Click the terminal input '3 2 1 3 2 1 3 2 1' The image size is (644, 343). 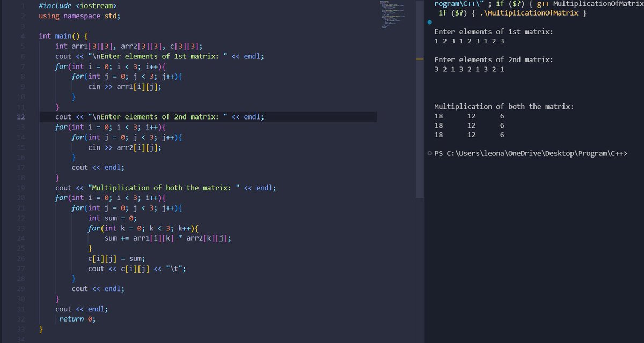pyautogui.click(x=469, y=69)
